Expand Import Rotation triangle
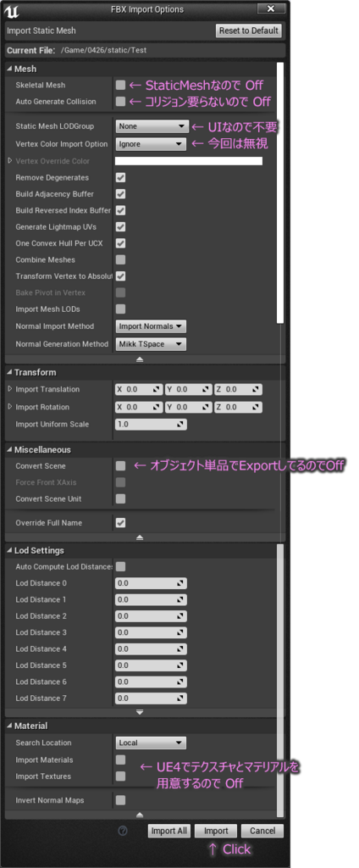The width and height of the screenshot is (359, 868). [10, 407]
